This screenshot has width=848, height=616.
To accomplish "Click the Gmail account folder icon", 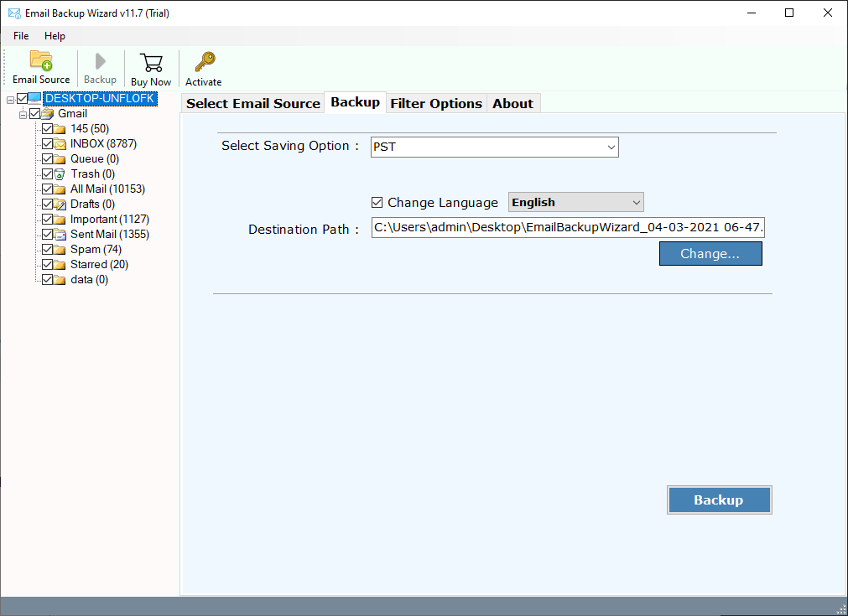I will click(x=48, y=113).
